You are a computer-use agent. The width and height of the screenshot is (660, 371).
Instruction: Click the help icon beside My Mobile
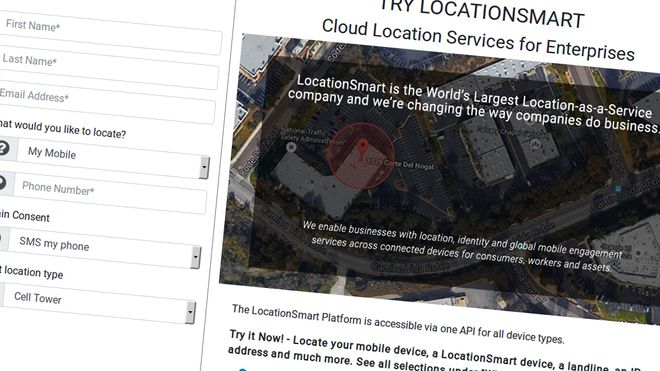click(3, 148)
